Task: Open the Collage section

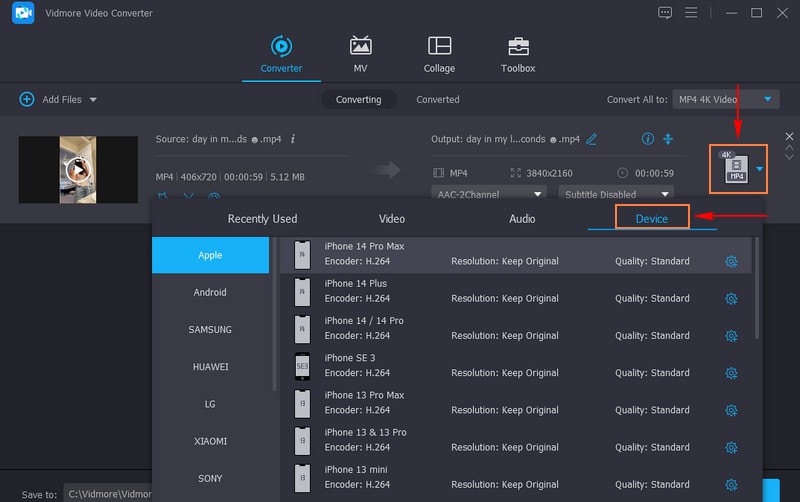Action: (x=439, y=54)
